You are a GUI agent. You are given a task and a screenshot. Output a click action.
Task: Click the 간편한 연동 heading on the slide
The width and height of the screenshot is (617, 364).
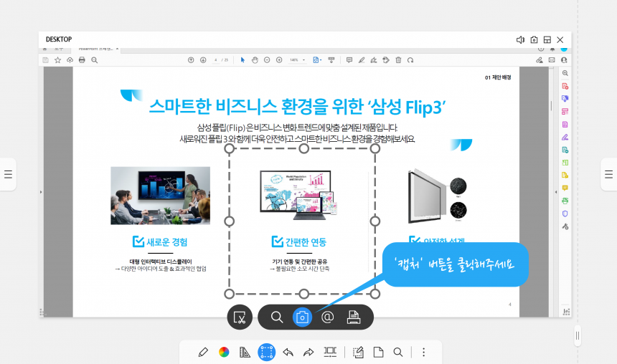click(x=306, y=242)
